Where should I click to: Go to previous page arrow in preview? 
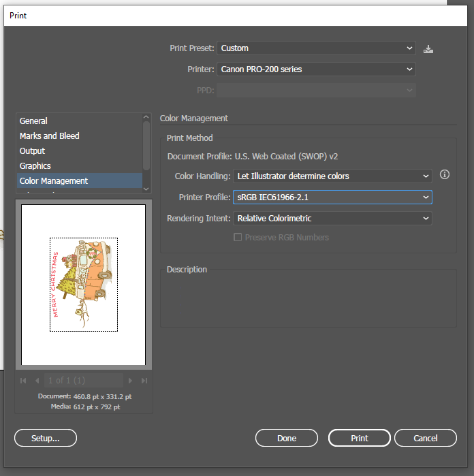(37, 381)
